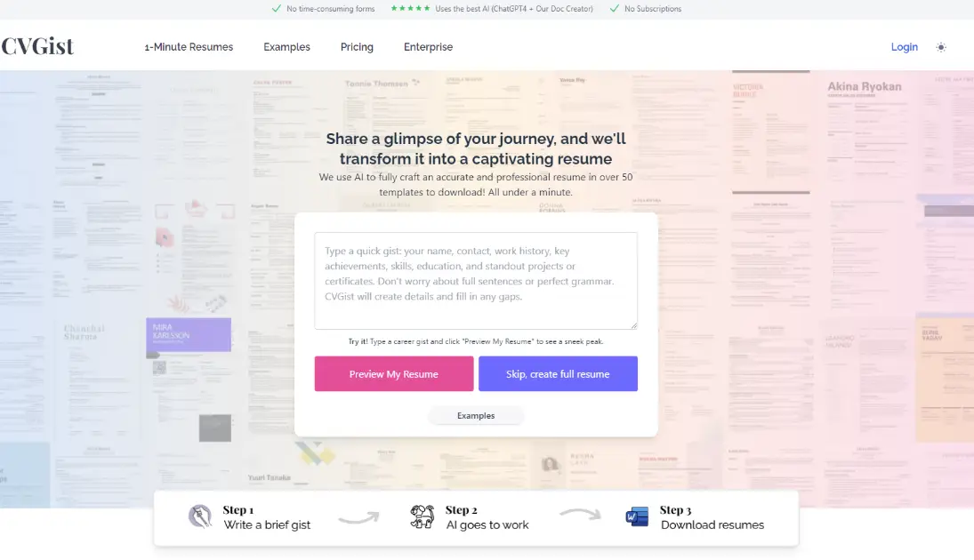Click the 'No Subscriptions' banner text
This screenshot has width=974, height=560.
[653, 9]
